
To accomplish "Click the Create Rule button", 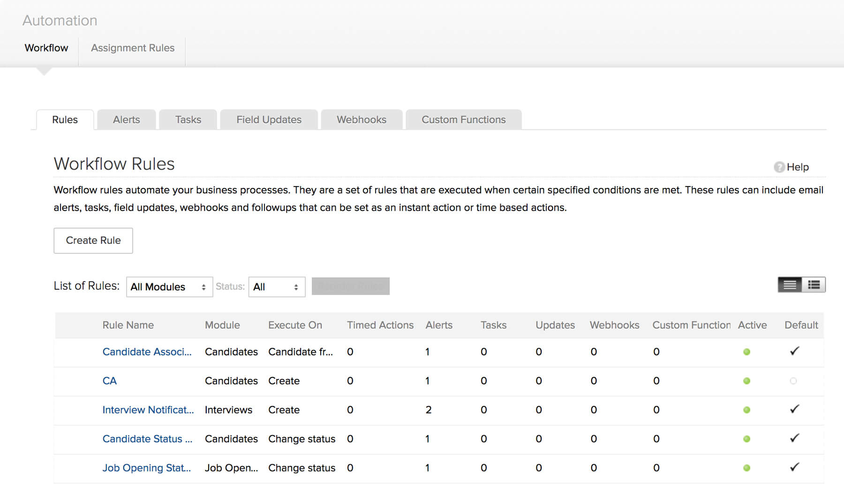I will (93, 241).
